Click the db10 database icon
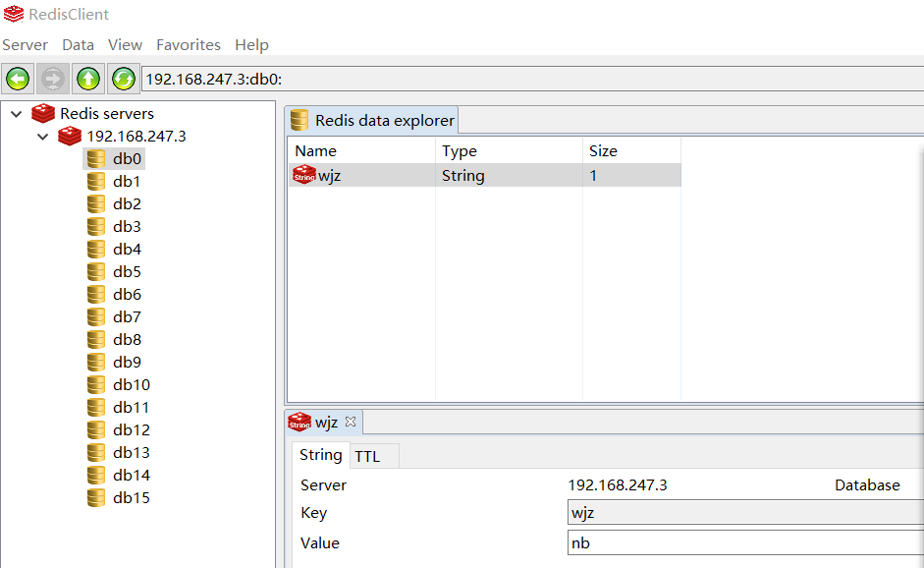The height and width of the screenshot is (568, 924). pyautogui.click(x=96, y=384)
